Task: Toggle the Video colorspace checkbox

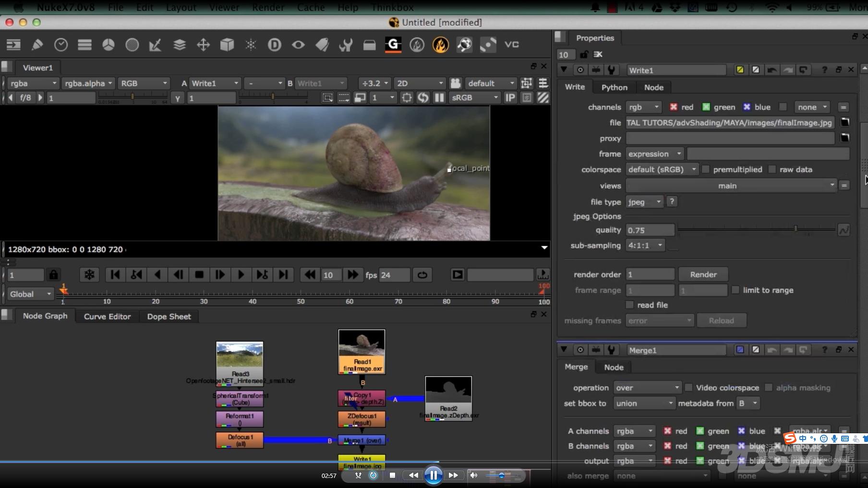Action: [x=688, y=387]
